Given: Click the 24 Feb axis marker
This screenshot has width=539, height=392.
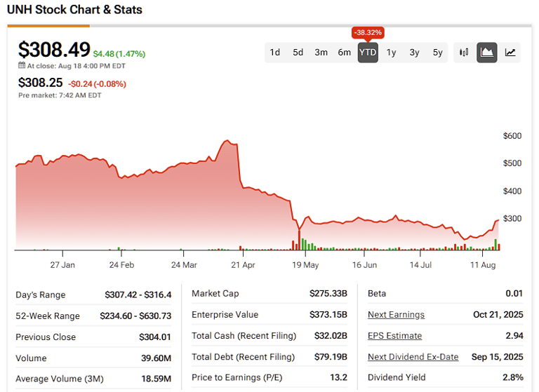Looking at the screenshot, I should [121, 265].
